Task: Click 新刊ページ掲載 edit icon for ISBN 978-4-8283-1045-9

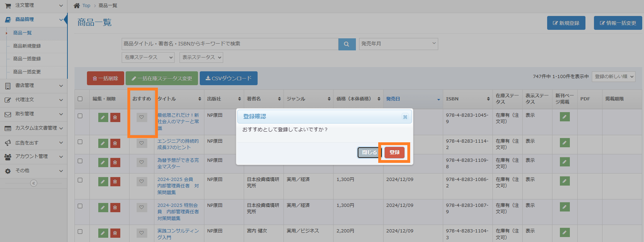Action: tap(565, 117)
